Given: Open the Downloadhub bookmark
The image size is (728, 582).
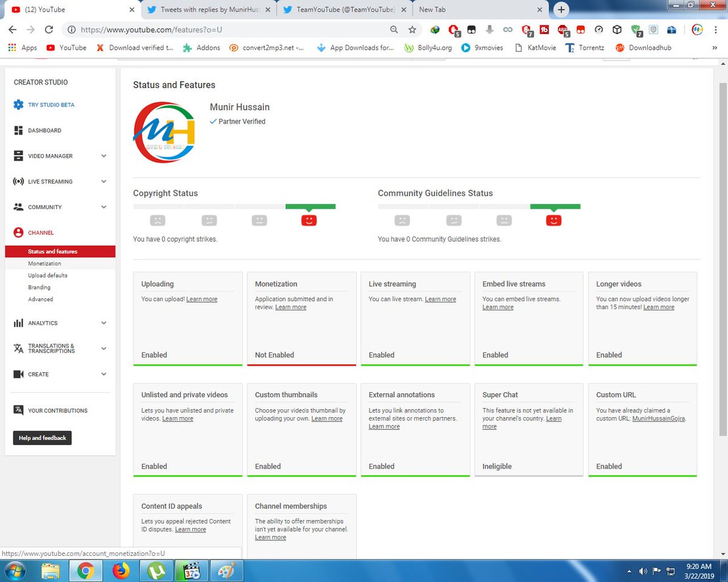Looking at the screenshot, I should [x=644, y=47].
